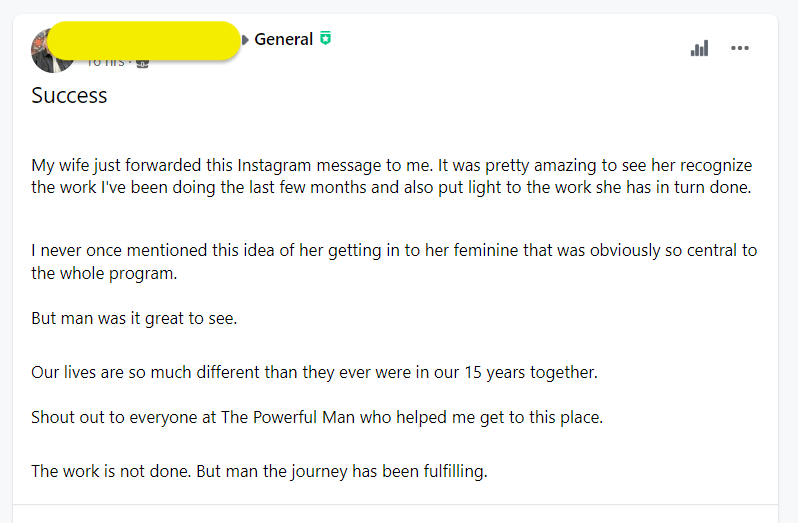Click the "16 hrs" post timestamp
The height and width of the screenshot is (523, 798).
(x=105, y=63)
